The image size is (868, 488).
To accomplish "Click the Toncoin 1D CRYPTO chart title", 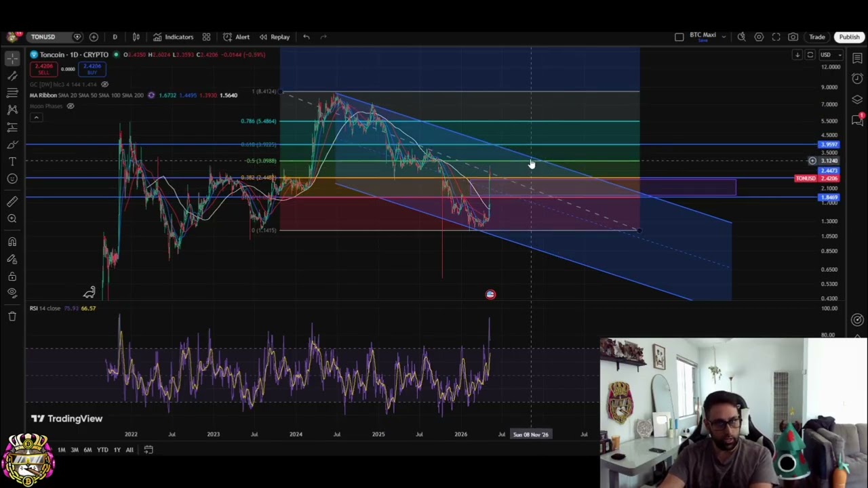I will (74, 55).
